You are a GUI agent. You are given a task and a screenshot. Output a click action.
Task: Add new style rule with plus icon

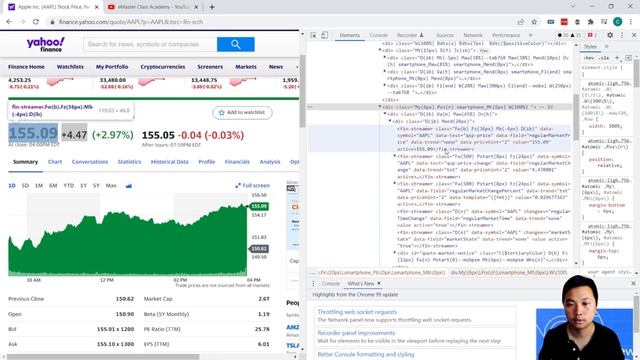(x=618, y=58)
